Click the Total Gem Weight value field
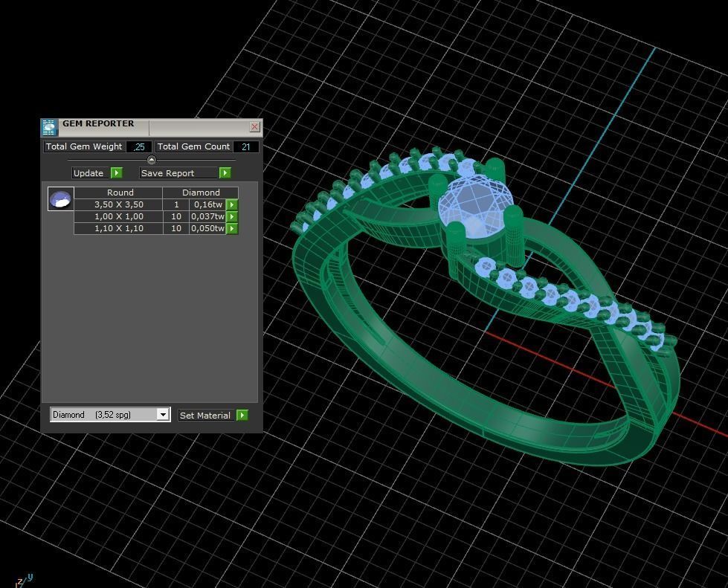Viewport: 728px width, 588px height. click(x=139, y=146)
